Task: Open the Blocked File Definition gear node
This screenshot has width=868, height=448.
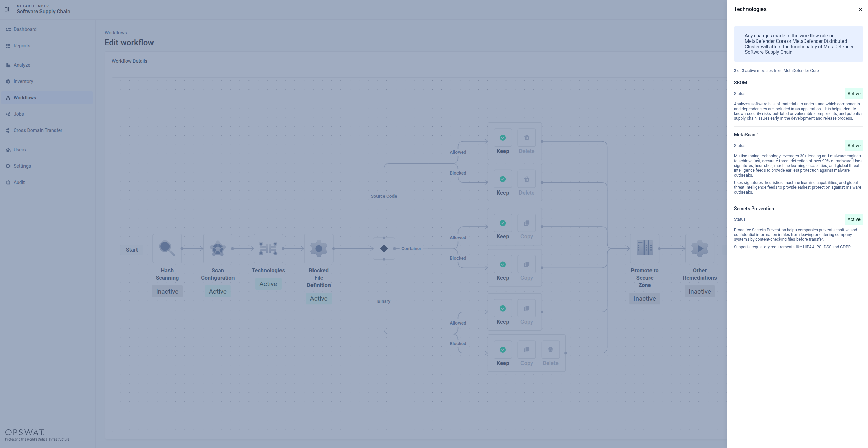Action: [x=319, y=249]
